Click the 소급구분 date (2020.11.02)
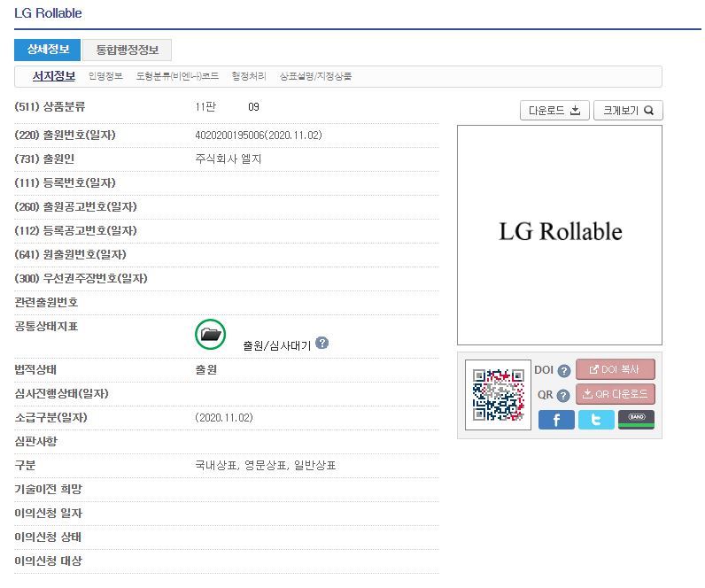705x588 pixels. 224,418
